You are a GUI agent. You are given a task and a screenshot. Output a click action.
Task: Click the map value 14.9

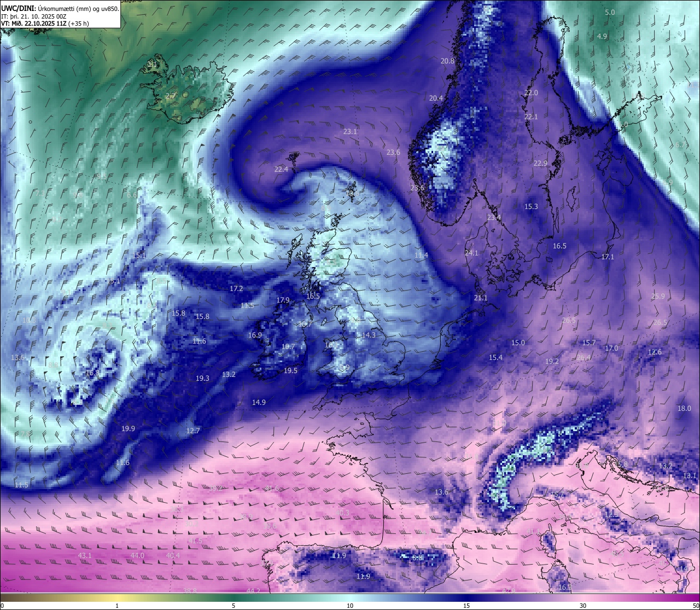[x=259, y=402]
